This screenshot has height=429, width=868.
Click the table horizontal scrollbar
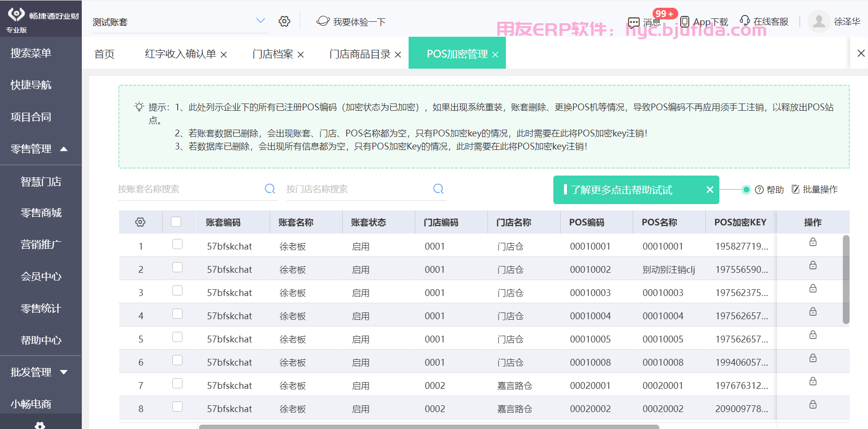(429, 427)
